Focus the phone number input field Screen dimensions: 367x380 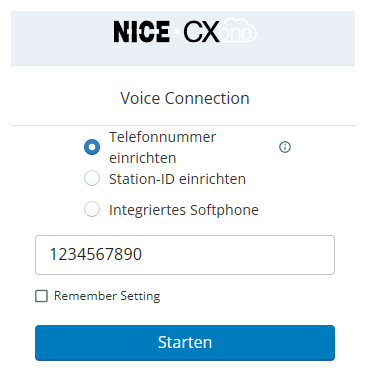click(185, 255)
